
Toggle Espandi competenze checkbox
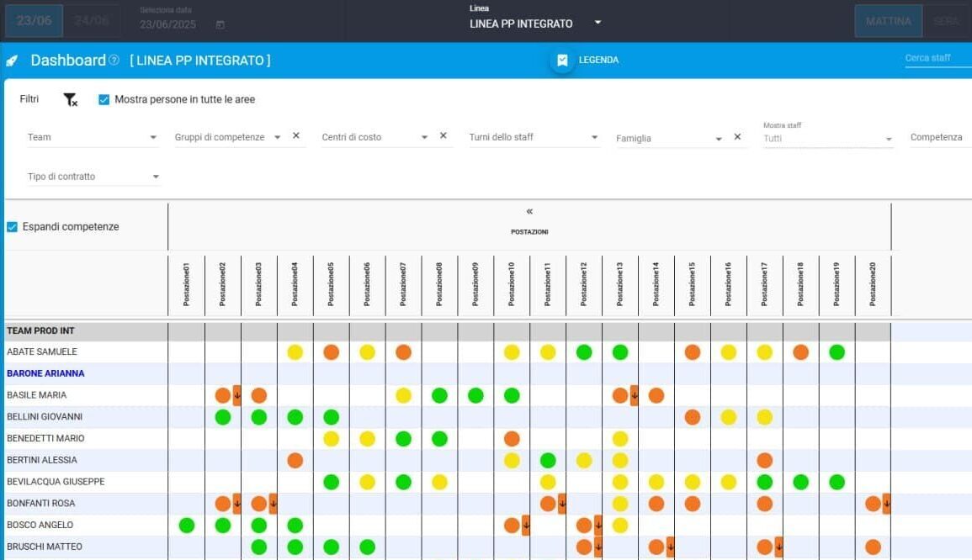[12, 227]
